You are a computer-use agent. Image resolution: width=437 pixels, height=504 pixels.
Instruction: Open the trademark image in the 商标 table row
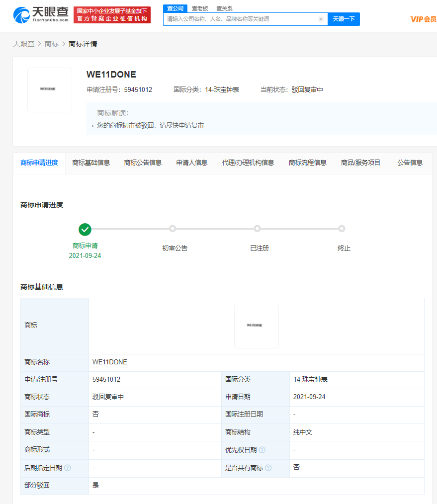256,326
